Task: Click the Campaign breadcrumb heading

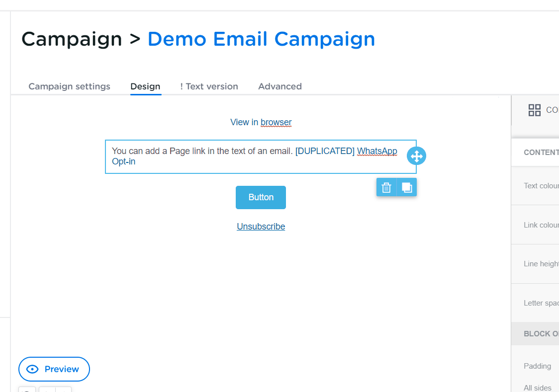Action: pyautogui.click(x=72, y=39)
